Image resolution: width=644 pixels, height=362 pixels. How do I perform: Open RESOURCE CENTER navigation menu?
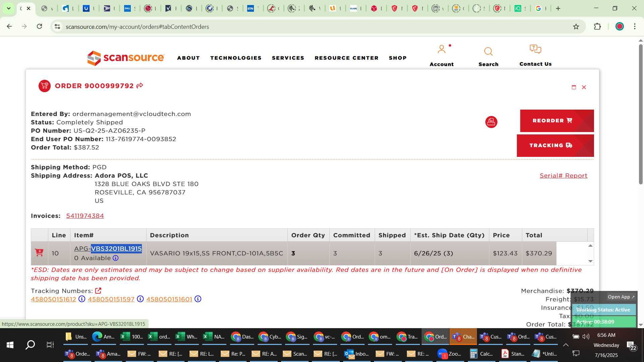pyautogui.click(x=346, y=58)
